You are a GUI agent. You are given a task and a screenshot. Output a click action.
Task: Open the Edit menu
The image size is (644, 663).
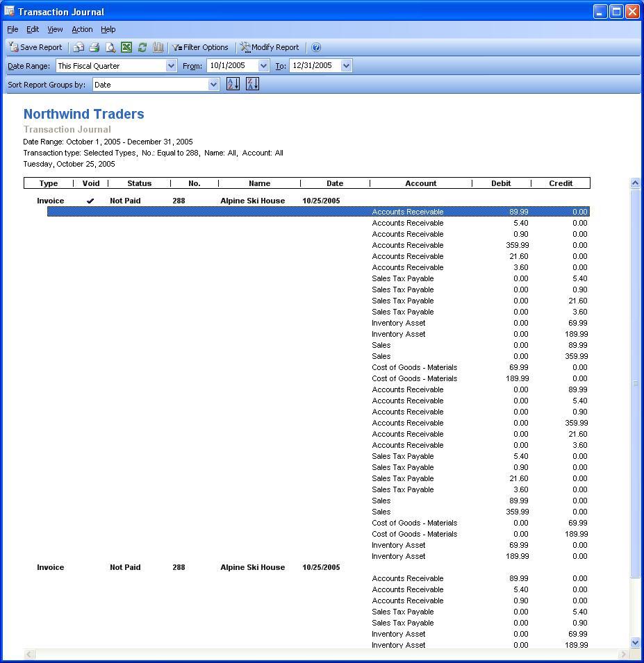[33, 29]
